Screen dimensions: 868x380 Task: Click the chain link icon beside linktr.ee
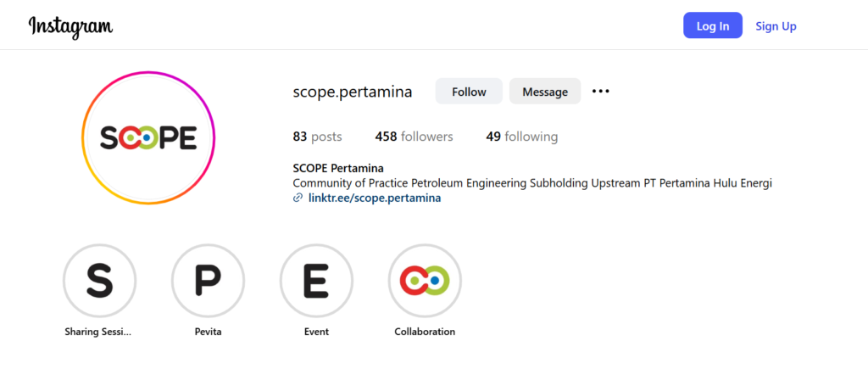(x=298, y=198)
